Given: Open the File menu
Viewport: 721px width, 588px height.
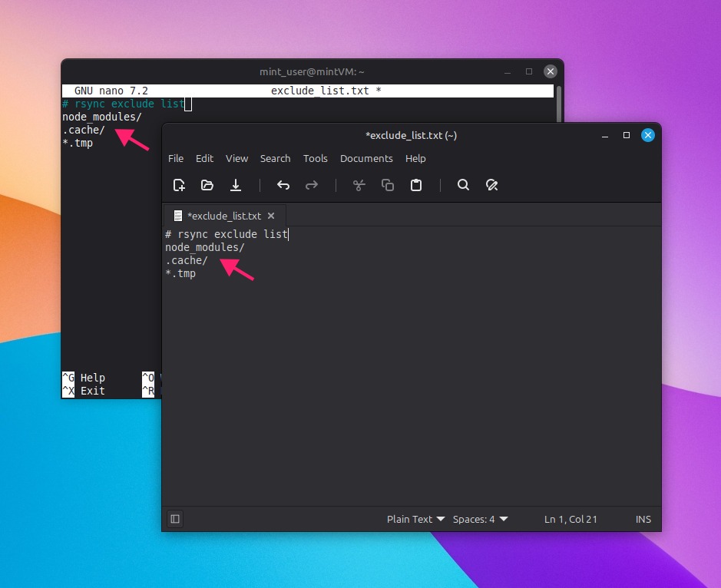Looking at the screenshot, I should click(x=176, y=159).
